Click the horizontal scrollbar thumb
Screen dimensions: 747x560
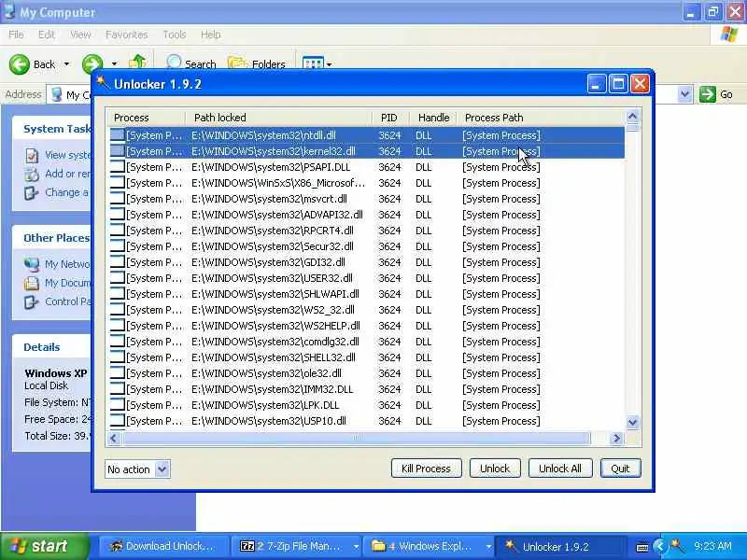[356, 438]
